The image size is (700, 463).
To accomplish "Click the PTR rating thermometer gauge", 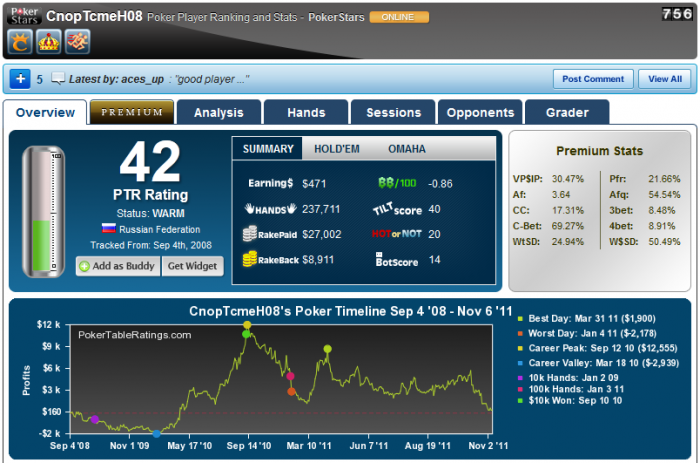I will pyautogui.click(x=43, y=212).
